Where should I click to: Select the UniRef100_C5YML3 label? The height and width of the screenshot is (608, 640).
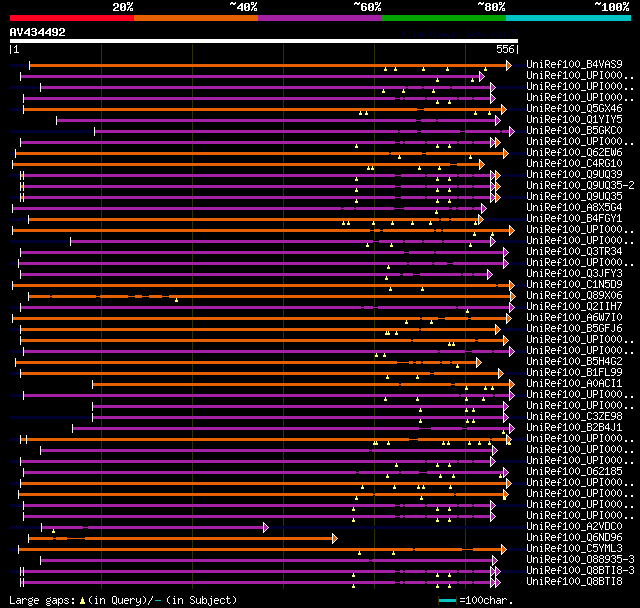coord(574,549)
